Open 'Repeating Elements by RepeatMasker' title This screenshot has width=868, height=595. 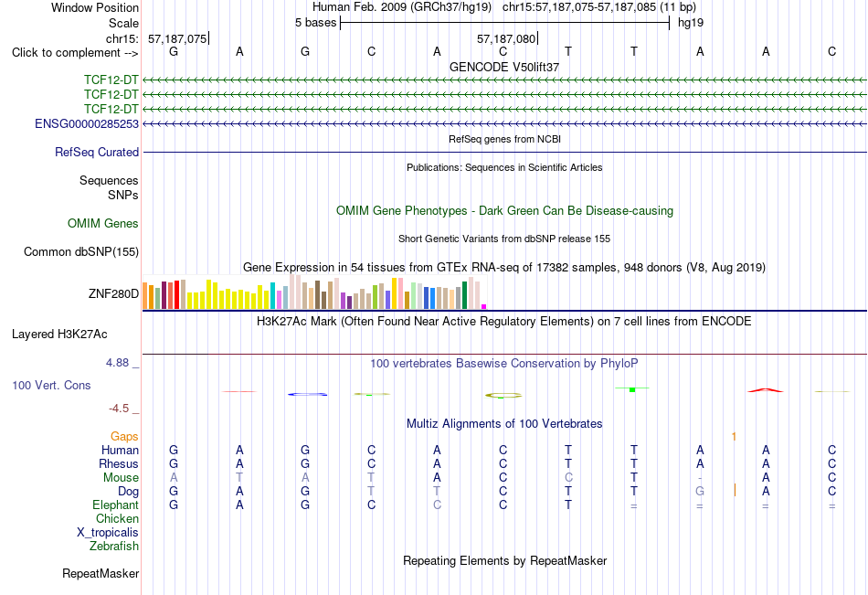tap(504, 560)
